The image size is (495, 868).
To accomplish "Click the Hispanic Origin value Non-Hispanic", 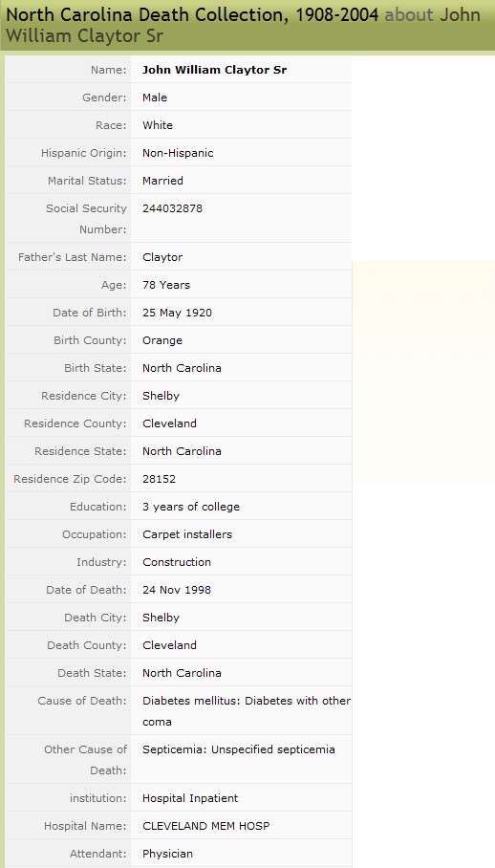I will [178, 153].
